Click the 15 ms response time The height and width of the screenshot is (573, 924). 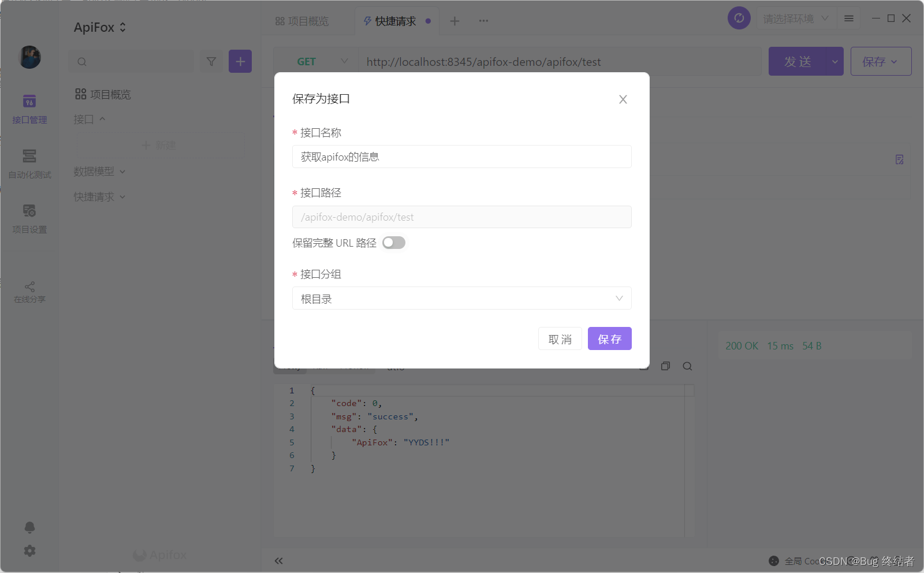(780, 346)
